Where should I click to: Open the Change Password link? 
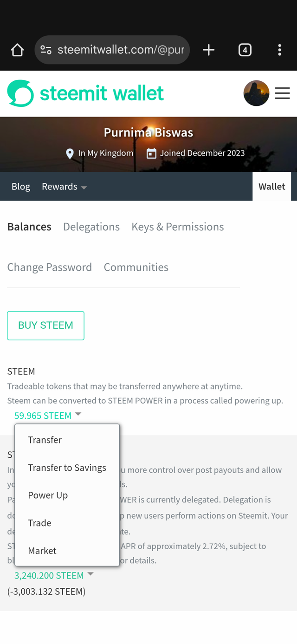coord(50,267)
